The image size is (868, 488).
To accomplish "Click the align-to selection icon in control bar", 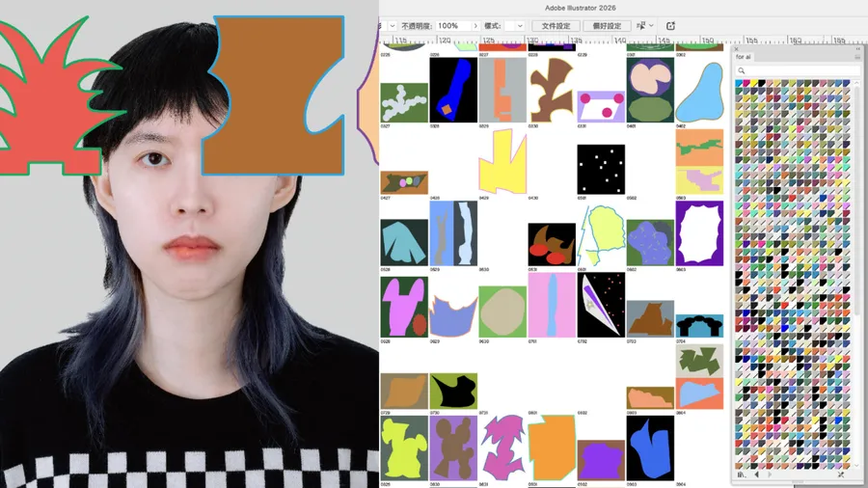I will tap(640, 25).
